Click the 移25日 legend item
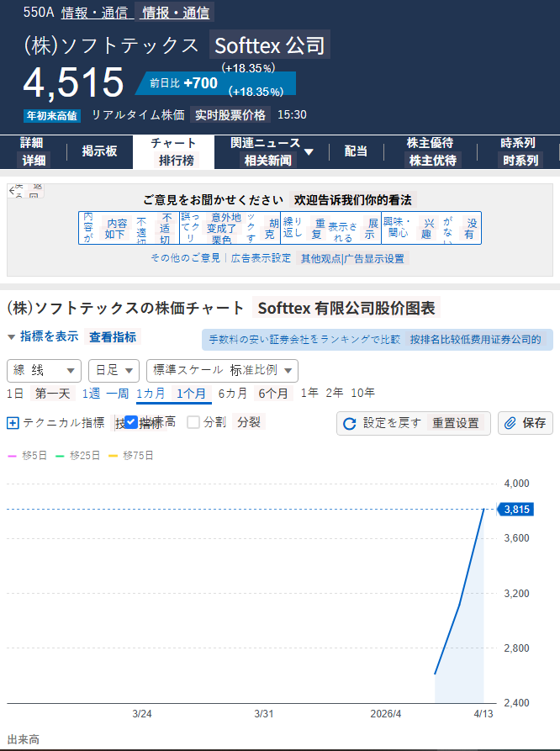 coord(78,456)
